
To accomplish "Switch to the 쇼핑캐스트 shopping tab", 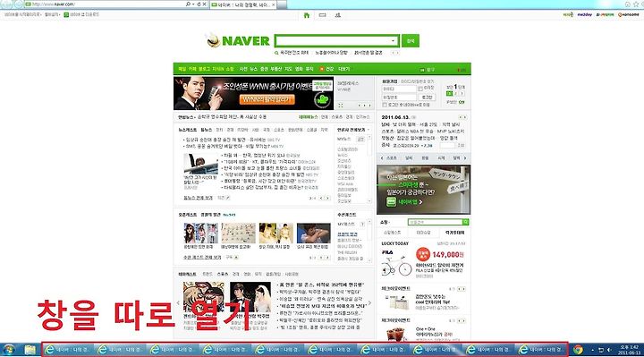I will pyautogui.click(x=392, y=233).
